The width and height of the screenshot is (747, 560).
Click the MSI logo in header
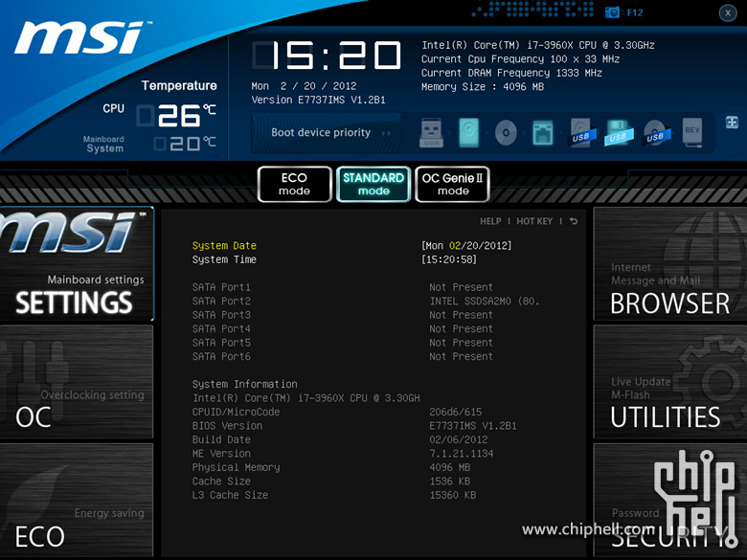click(82, 37)
